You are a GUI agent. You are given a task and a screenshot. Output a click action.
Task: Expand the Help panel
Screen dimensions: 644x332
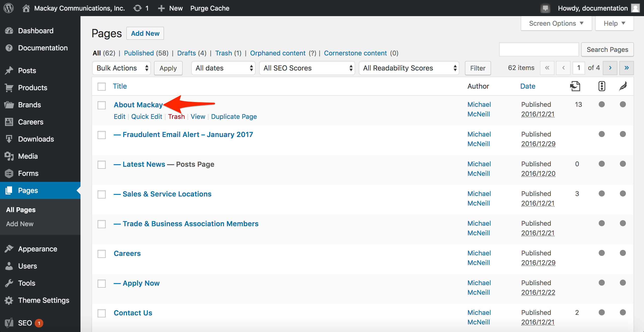614,23
